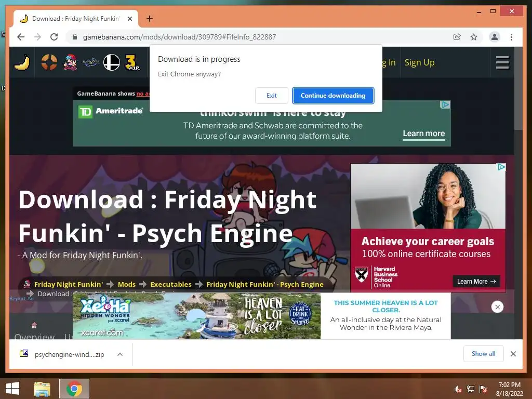Open a new tab with plus button

tap(150, 19)
